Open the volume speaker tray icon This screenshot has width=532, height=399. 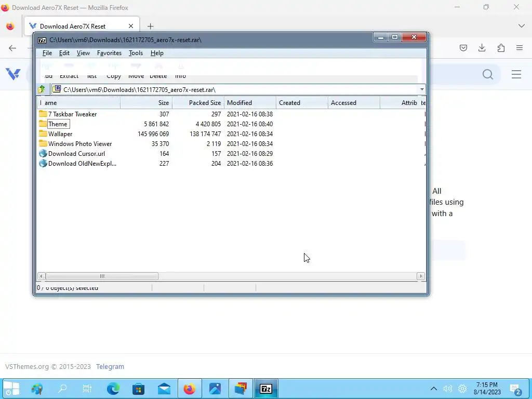(x=447, y=389)
